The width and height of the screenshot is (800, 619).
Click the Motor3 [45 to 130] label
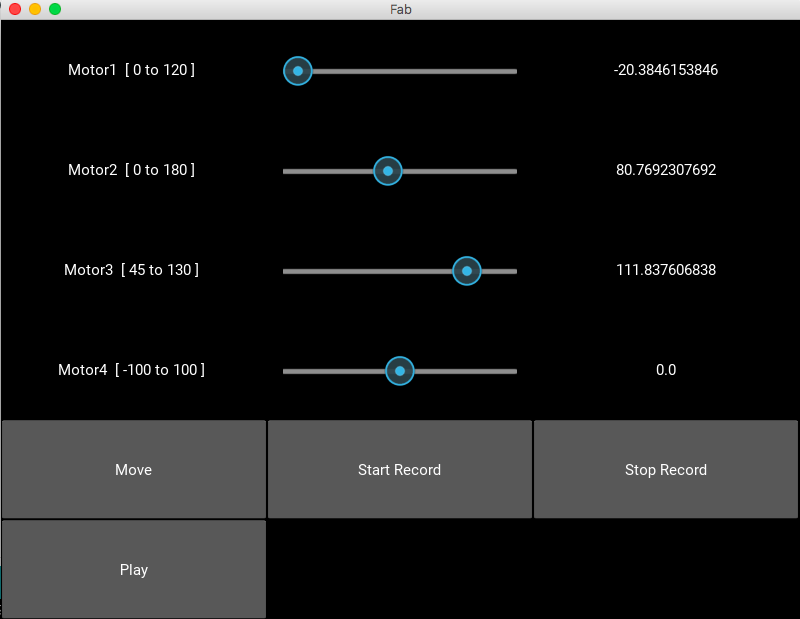point(132,270)
